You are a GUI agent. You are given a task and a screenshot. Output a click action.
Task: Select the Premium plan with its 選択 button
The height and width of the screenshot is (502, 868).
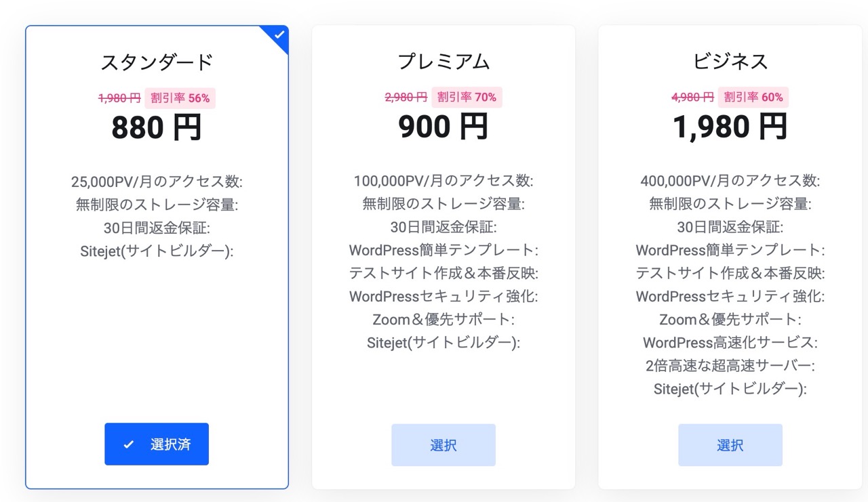tap(443, 444)
